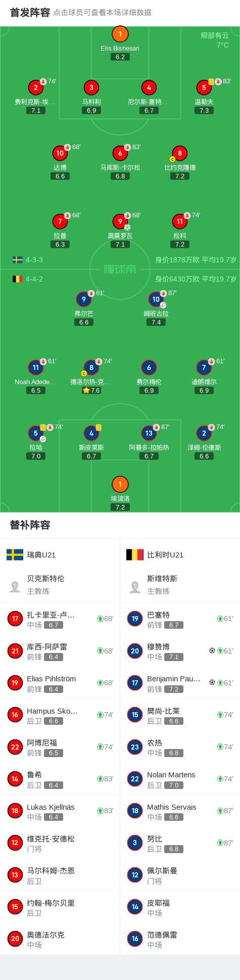
Task: Open captain 比约克隆德's number 8 badge
Action: tap(180, 153)
